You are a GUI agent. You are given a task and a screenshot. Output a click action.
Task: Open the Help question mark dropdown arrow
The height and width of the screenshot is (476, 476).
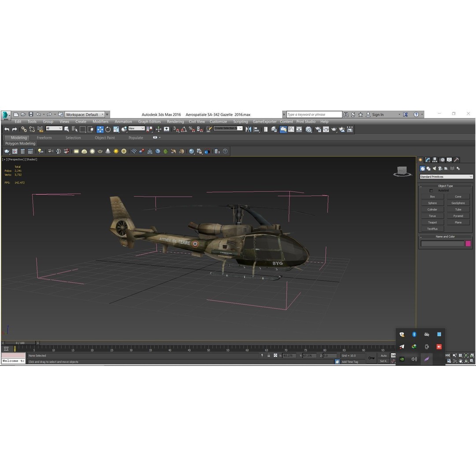pyautogui.click(x=422, y=115)
